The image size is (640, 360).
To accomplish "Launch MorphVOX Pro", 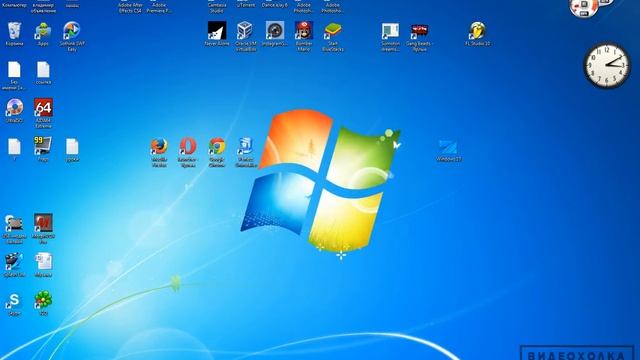I will tap(43, 224).
